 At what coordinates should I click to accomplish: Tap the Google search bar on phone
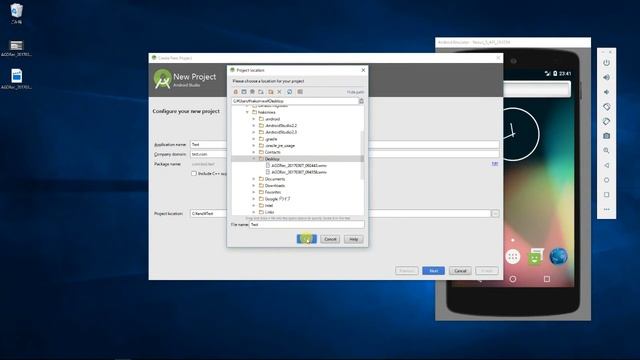point(537,89)
